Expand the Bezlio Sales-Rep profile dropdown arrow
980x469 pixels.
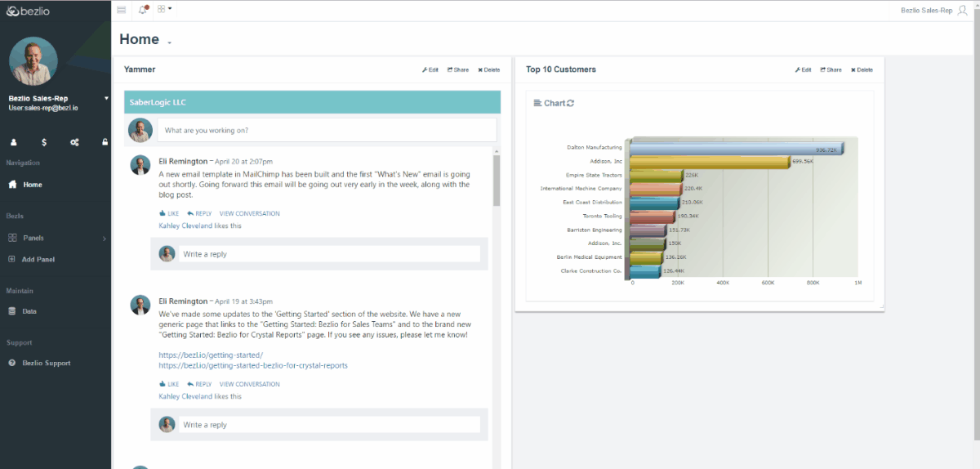coord(106,98)
